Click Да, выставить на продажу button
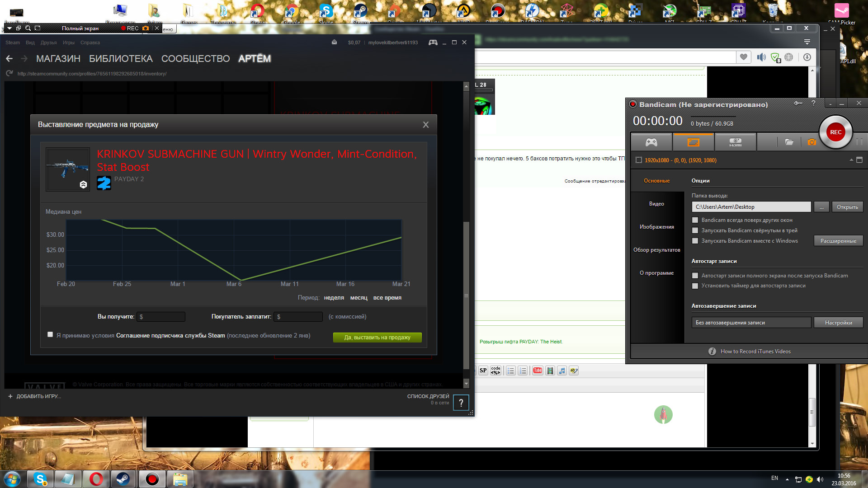This screenshot has height=488, width=868. tap(377, 338)
